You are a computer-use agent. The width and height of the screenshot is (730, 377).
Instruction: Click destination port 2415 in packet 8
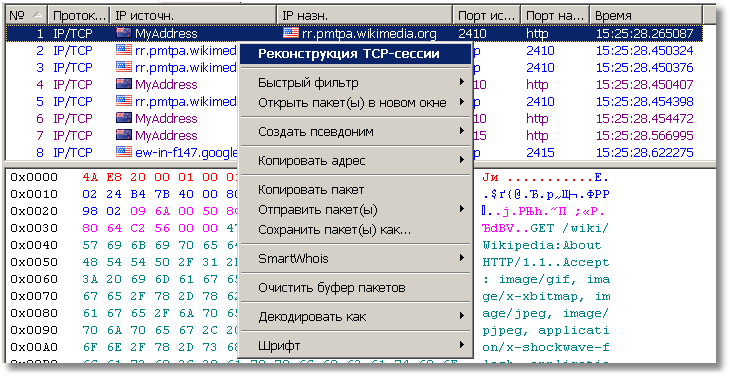tap(541, 153)
